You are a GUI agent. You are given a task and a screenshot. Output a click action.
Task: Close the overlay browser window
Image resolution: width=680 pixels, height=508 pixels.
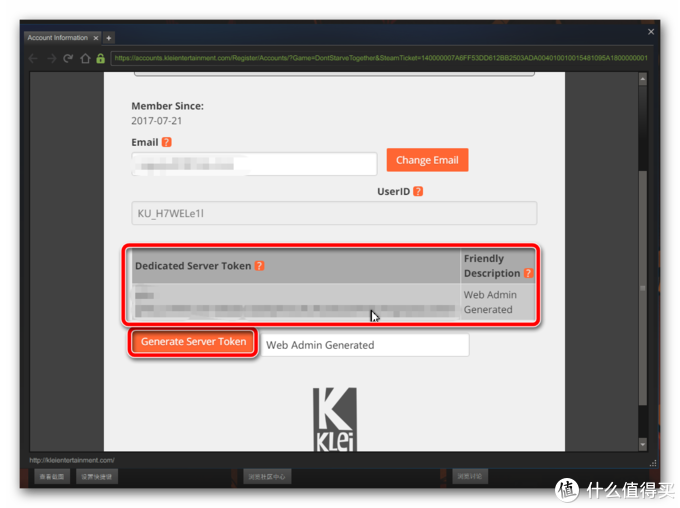coord(651,32)
